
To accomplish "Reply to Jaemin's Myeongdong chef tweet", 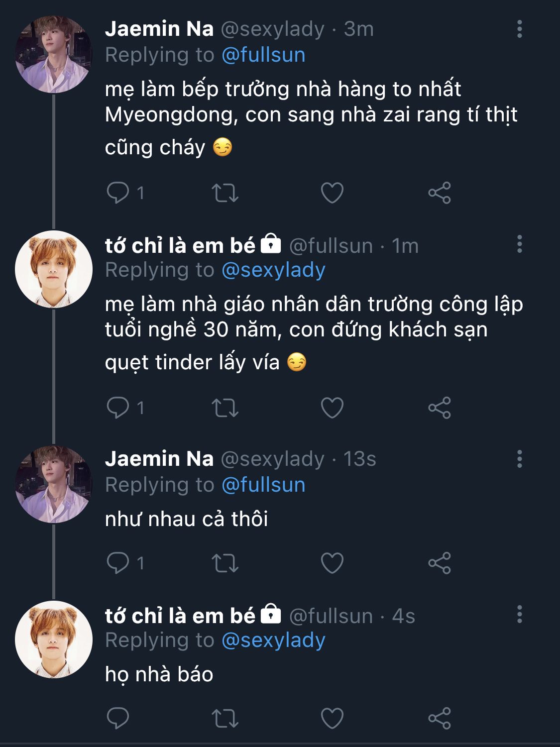I will [118, 193].
